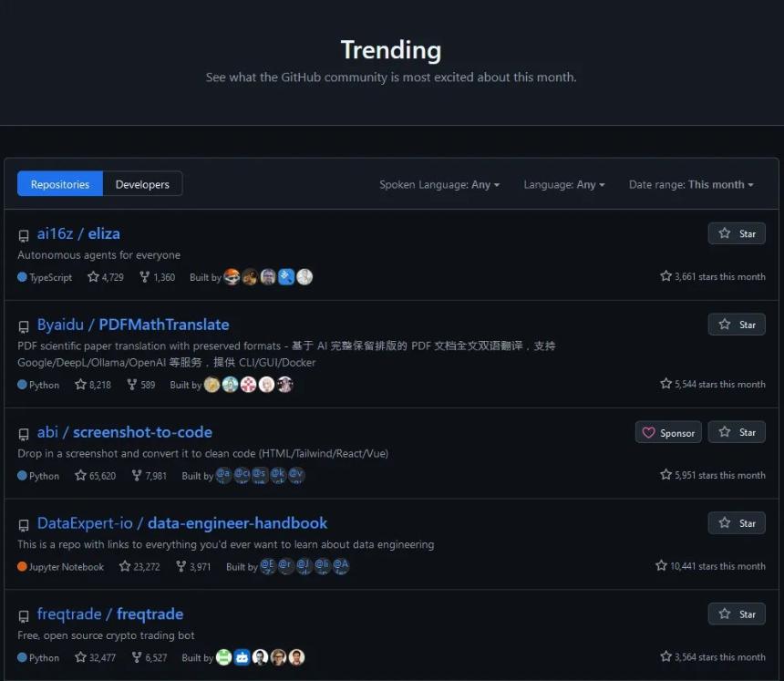Click the last contributor avatar of freqtrade
The width and height of the screenshot is (784, 681).
[x=296, y=657]
